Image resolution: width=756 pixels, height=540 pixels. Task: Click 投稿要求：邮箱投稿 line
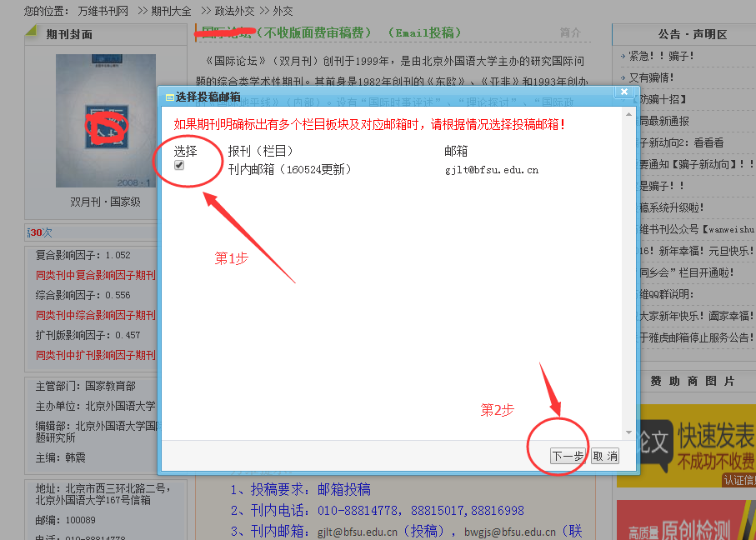pyautogui.click(x=301, y=490)
